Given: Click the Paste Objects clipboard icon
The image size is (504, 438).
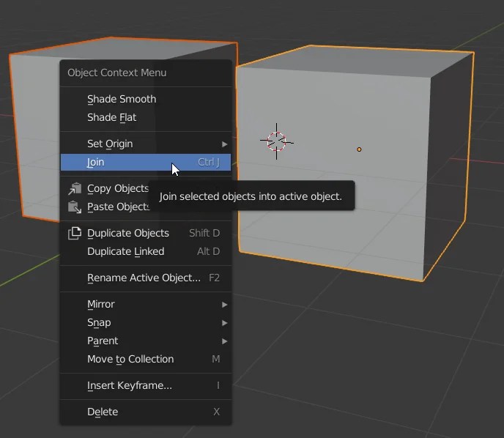Looking at the screenshot, I should (75, 207).
